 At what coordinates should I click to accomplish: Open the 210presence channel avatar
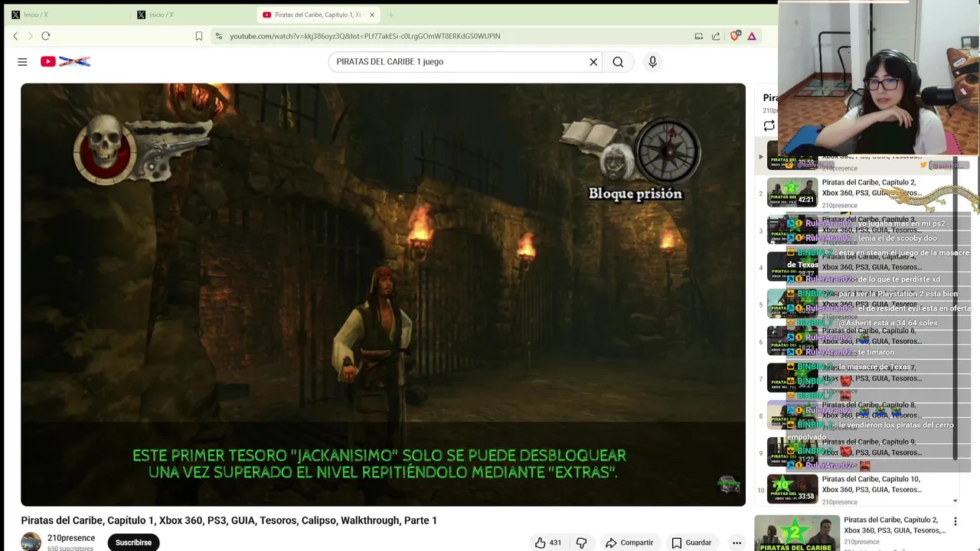coord(31,542)
